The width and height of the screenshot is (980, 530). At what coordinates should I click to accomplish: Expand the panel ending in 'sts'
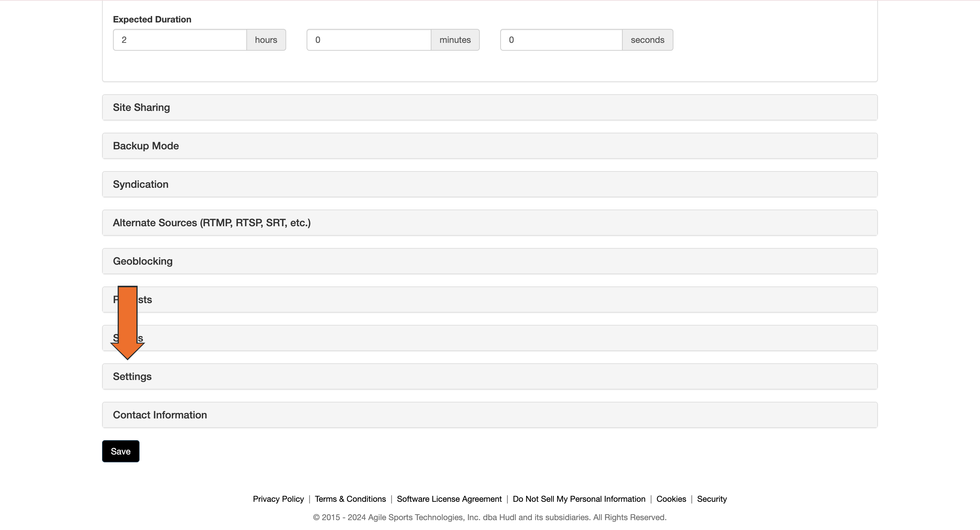pyautogui.click(x=490, y=299)
